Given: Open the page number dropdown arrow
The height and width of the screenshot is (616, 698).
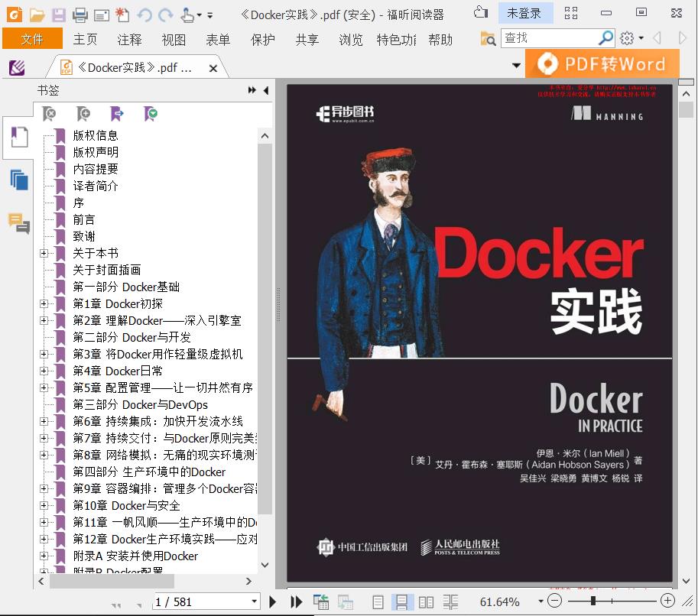Looking at the screenshot, I should pyautogui.click(x=254, y=601).
